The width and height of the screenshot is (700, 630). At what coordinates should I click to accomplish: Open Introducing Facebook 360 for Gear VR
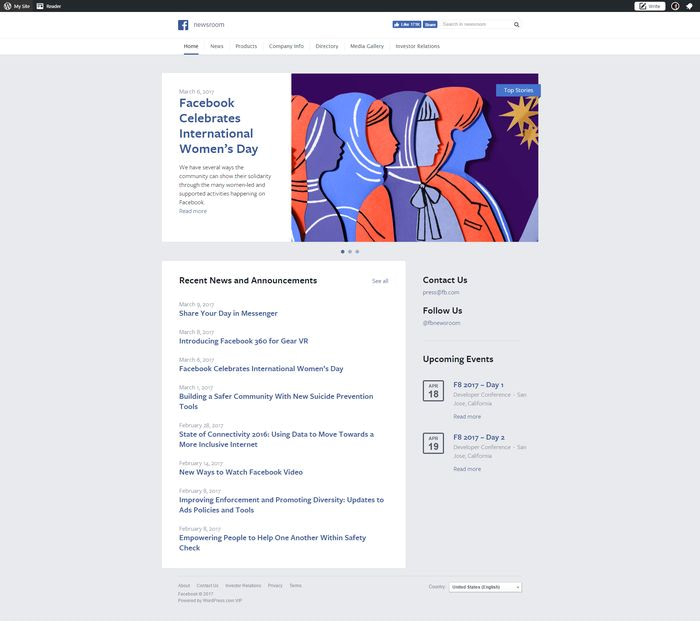(244, 341)
